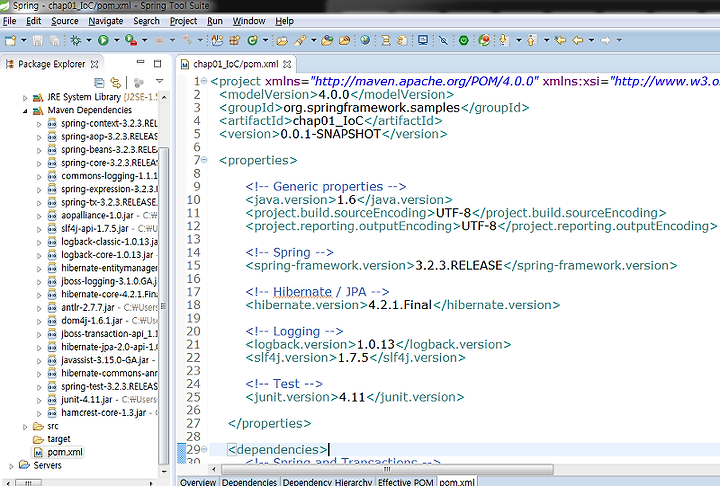
Task: Expand the JRE System Library node
Action: 25,97
